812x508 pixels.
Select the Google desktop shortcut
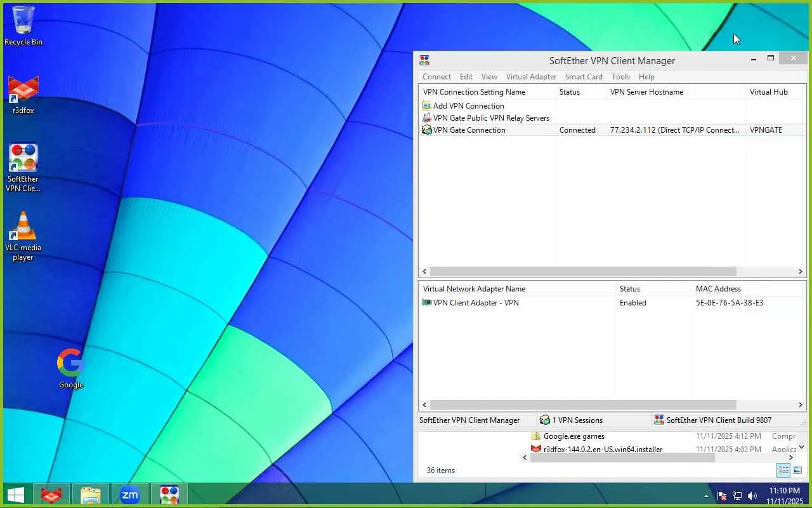coord(71,368)
